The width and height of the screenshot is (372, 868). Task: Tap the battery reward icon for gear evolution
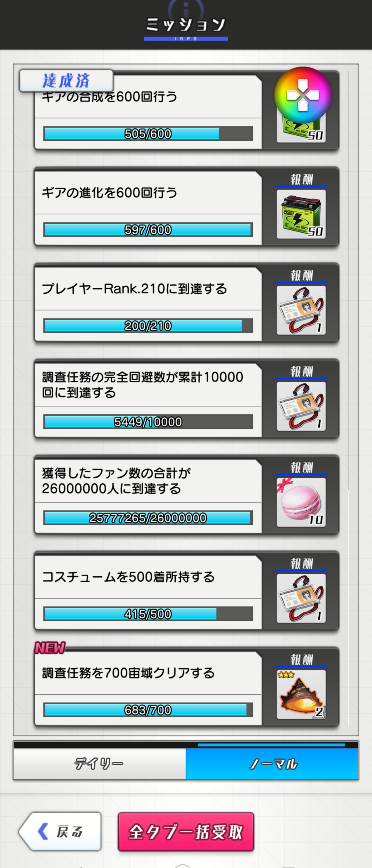[301, 214]
